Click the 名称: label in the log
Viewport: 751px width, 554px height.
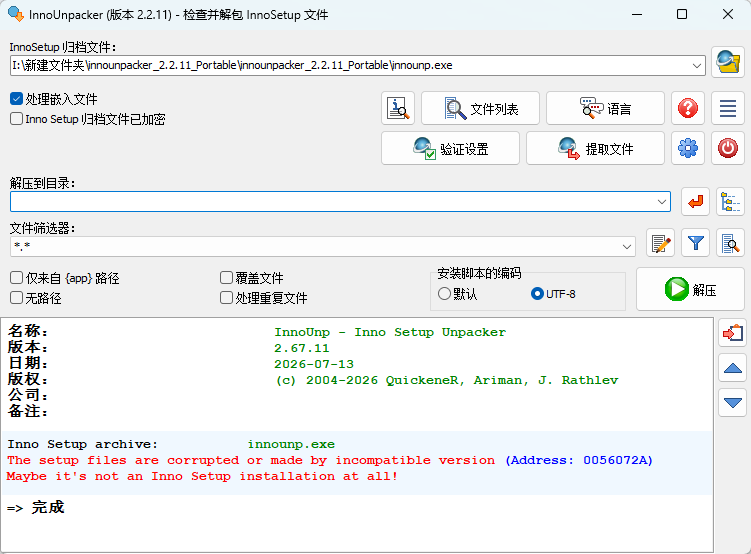(x=28, y=331)
